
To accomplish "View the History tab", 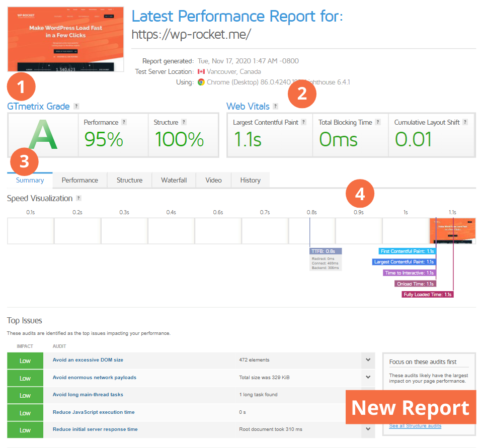I will pyautogui.click(x=250, y=180).
